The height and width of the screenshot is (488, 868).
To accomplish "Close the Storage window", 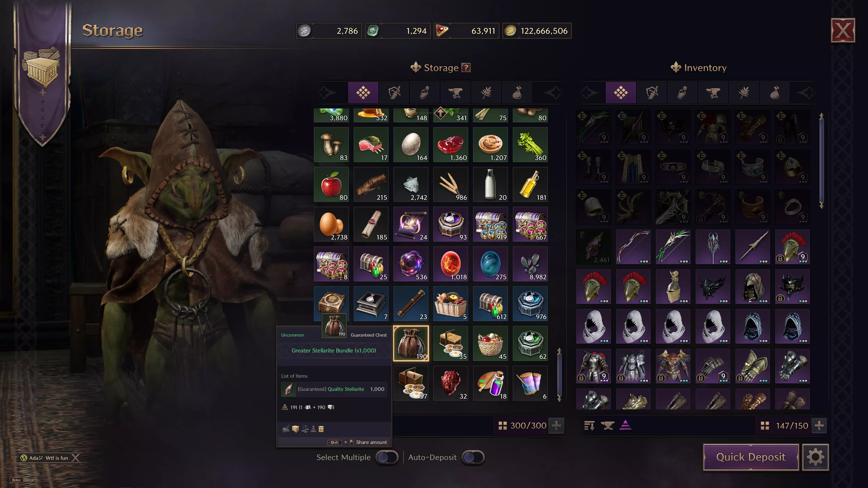I will coord(843,30).
